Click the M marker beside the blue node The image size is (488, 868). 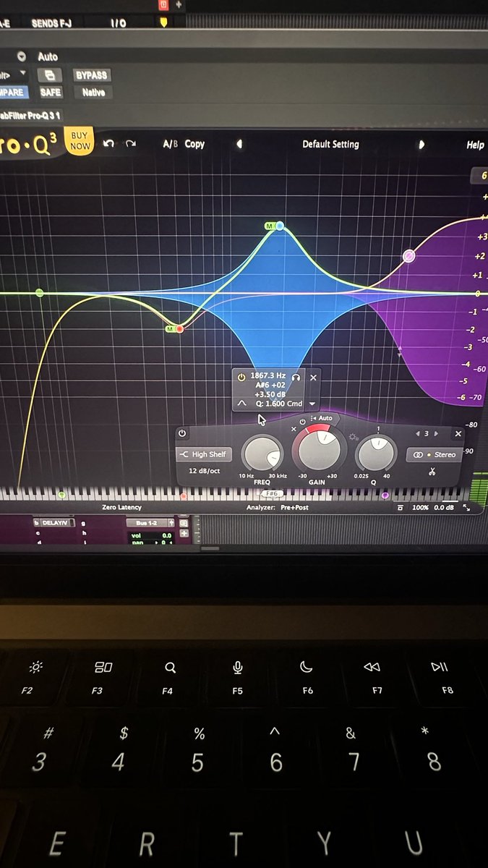[x=269, y=226]
